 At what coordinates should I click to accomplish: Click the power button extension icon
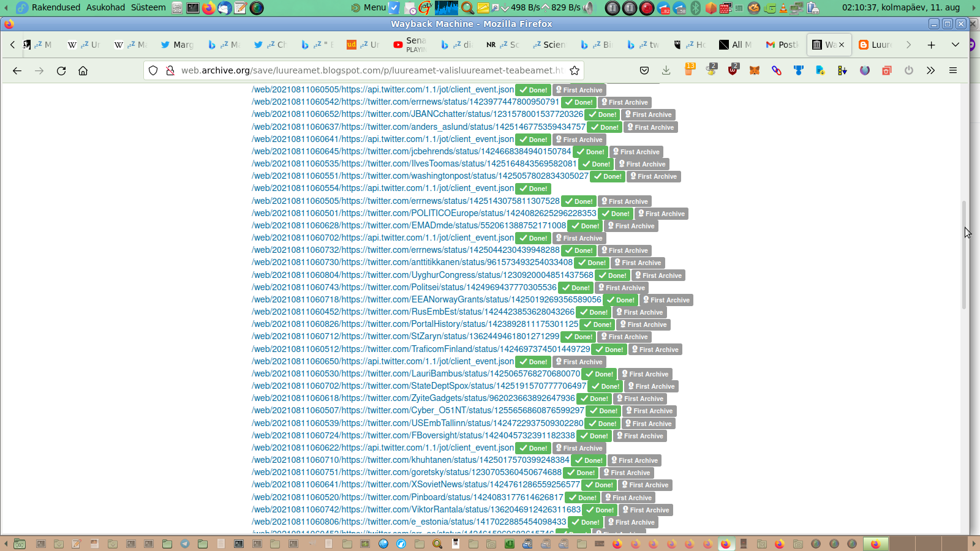click(909, 70)
